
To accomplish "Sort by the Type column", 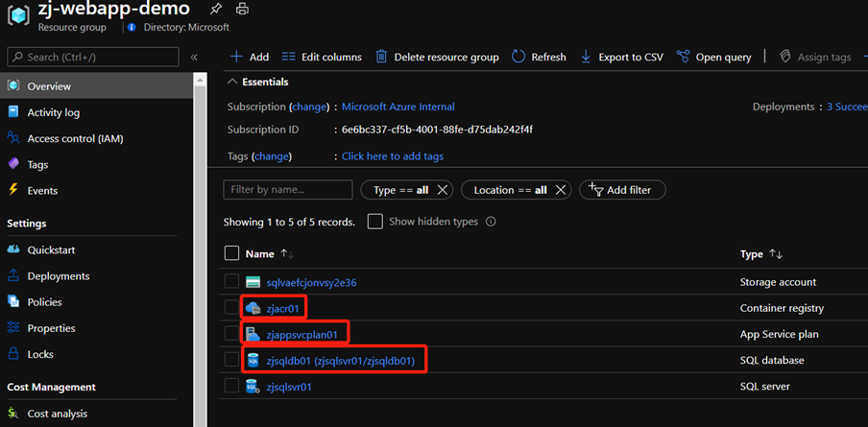I will [x=761, y=254].
